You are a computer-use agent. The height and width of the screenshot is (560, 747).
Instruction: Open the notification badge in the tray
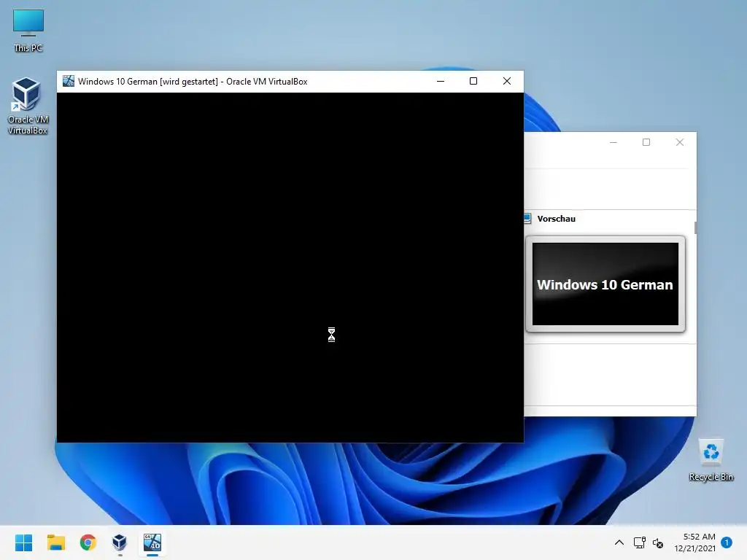[727, 542]
